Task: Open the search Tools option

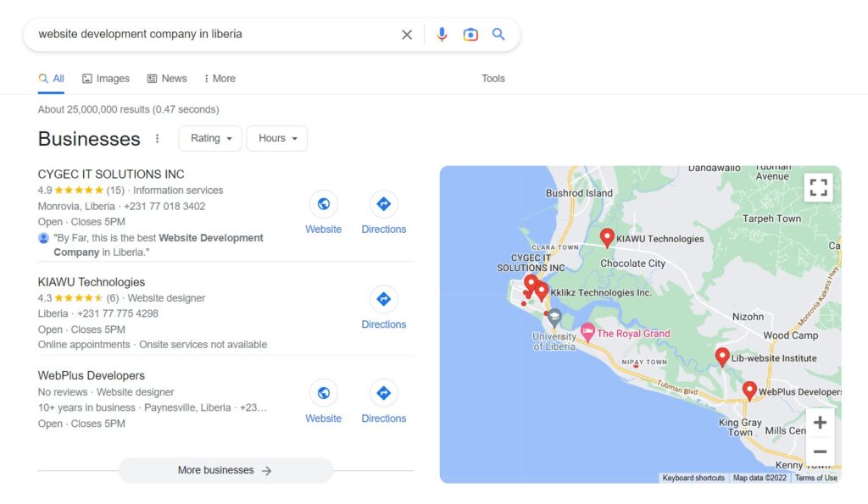Action: click(493, 79)
